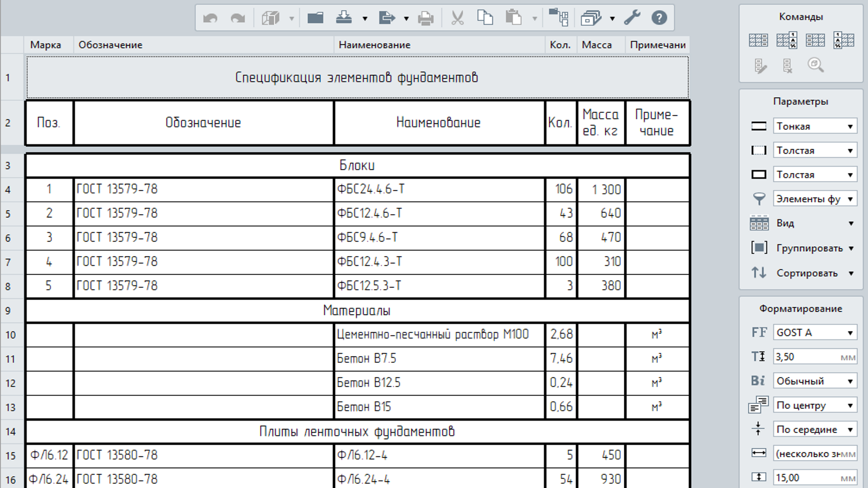Click the copy icon in toolbar
Viewport: 868px width, 488px height.
pyautogui.click(x=485, y=18)
